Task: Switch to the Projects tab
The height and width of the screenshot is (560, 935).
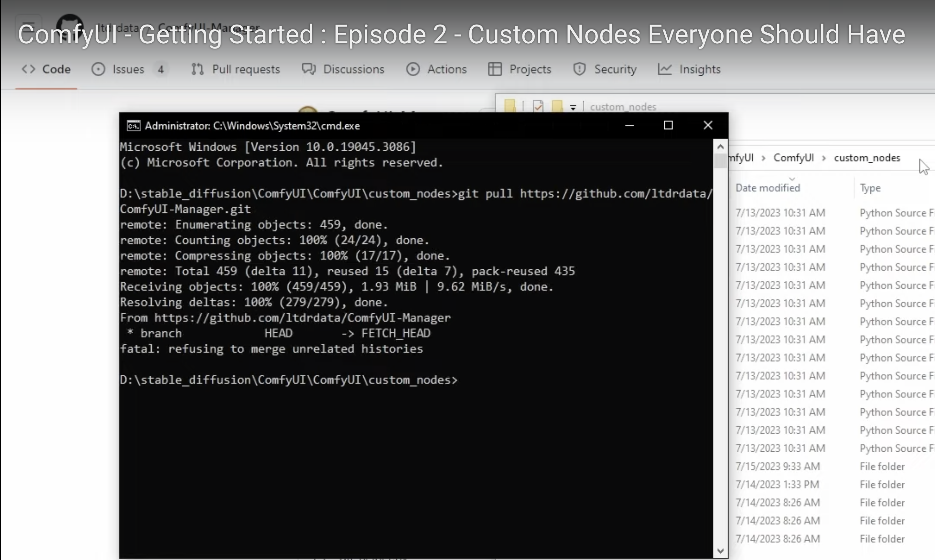Action: [x=530, y=69]
